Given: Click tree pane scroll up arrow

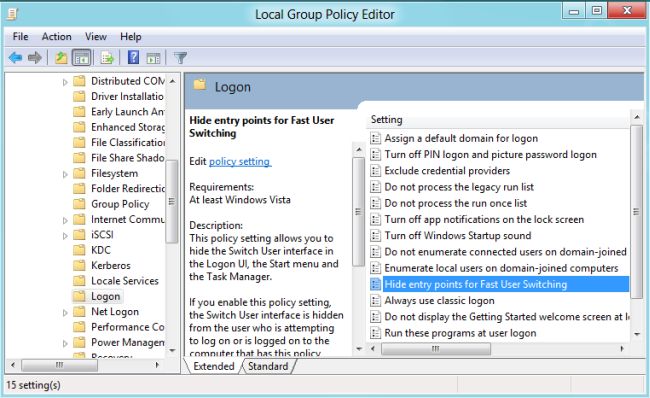Looking at the screenshot, I should pos(172,81).
